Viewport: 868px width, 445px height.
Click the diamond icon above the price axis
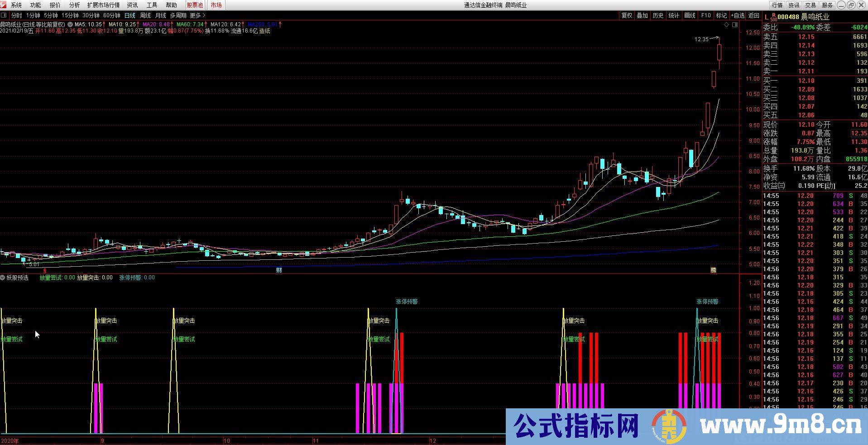pos(727,25)
